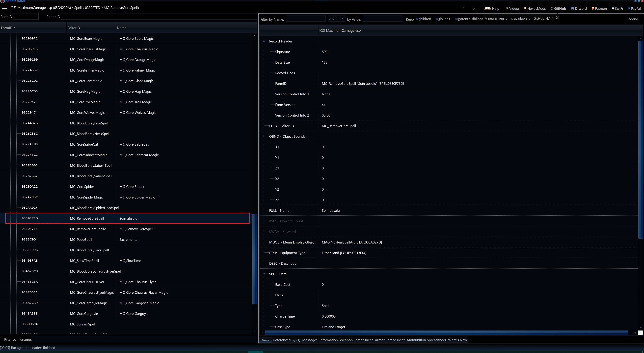Click the FULL - Name value 'Soin absolu'
This screenshot has width=644, height=353.
331,211
